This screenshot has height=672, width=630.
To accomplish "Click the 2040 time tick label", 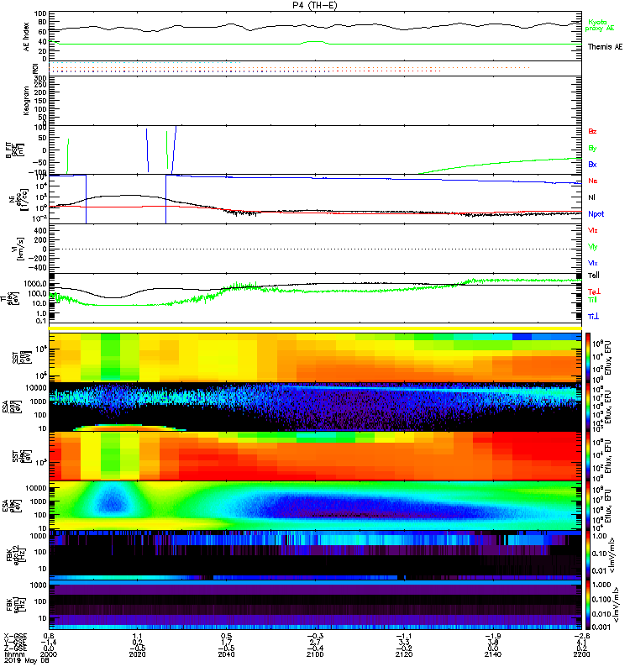I will (x=226, y=654).
